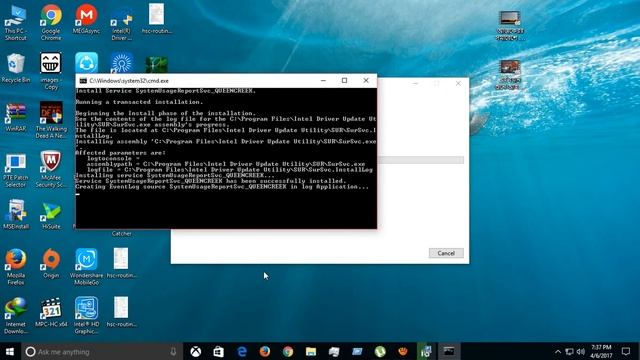The width and height of the screenshot is (640, 360).
Task: Open Microsoft Edge in taskbar
Action: coord(242,351)
